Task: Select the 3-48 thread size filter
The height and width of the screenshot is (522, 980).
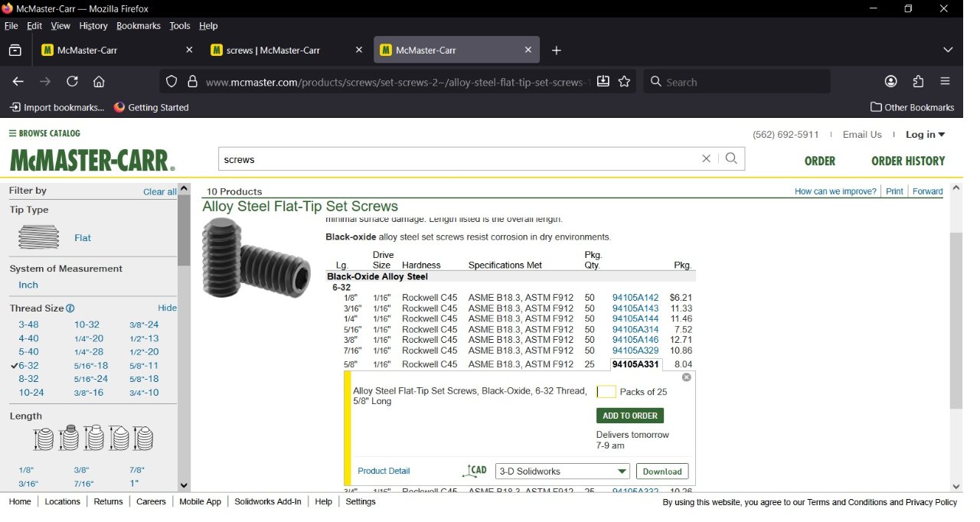Action: point(28,325)
